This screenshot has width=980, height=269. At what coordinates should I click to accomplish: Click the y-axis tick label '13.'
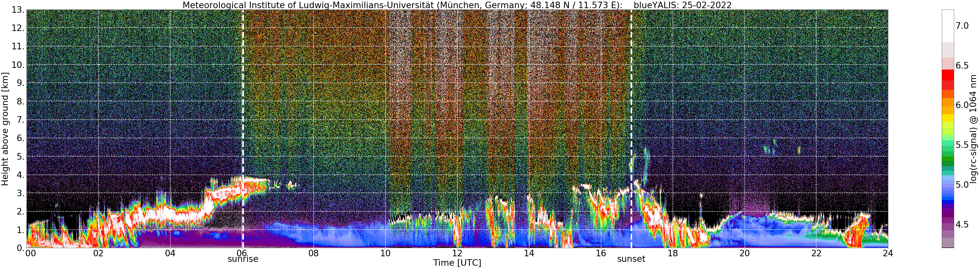pos(18,10)
